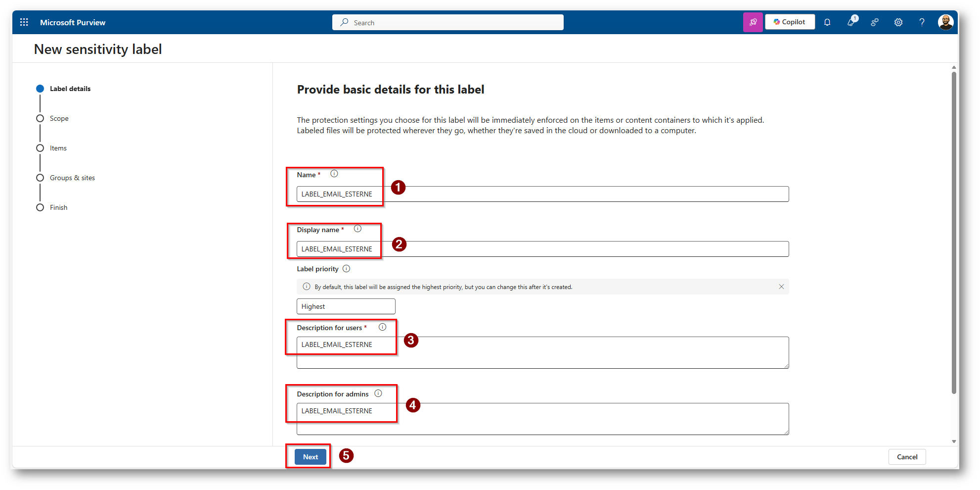Click the info icon in priority banner
The height and width of the screenshot is (490, 980).
point(307,287)
